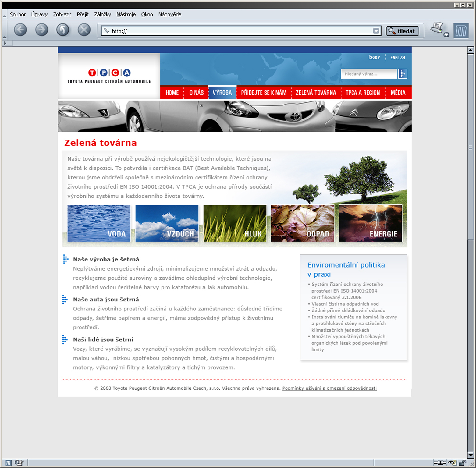Click the vertical scrollbar down arrow
This screenshot has width=476, height=468.
point(471,455)
